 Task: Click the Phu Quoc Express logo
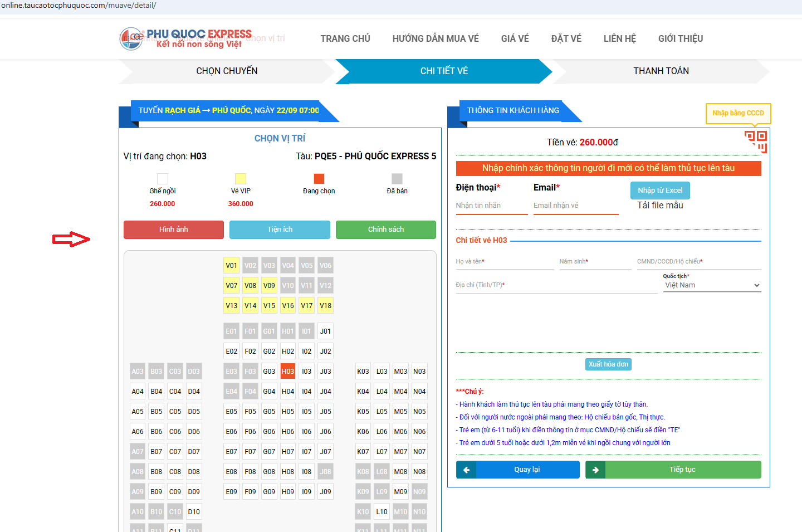[x=185, y=38]
